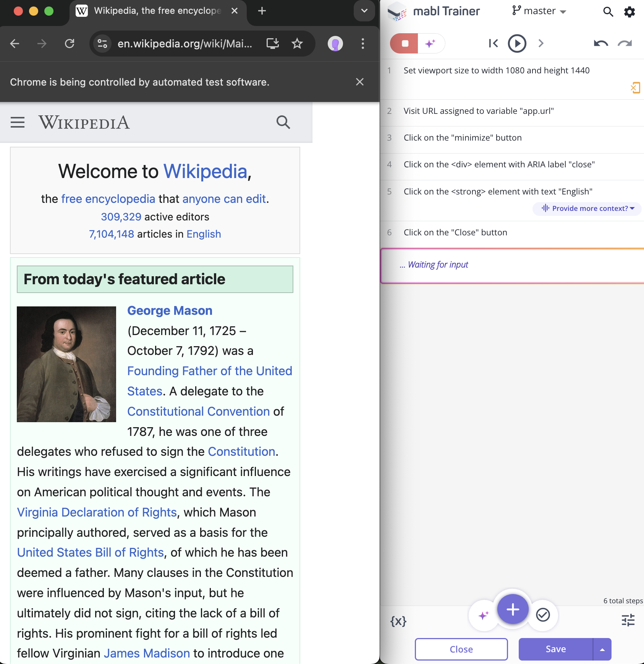Enable the AI sparkle recording mode
Image resolution: width=644 pixels, height=664 pixels.
coord(431,44)
